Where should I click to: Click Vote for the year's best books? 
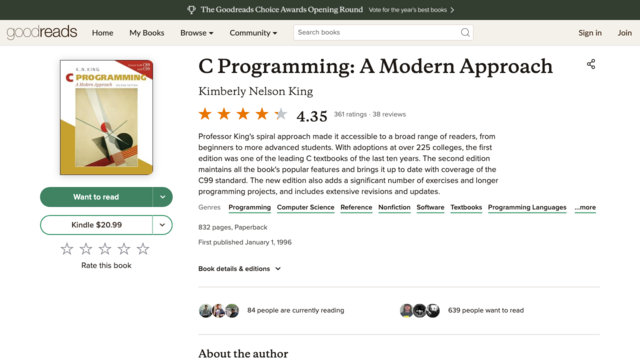407,10
